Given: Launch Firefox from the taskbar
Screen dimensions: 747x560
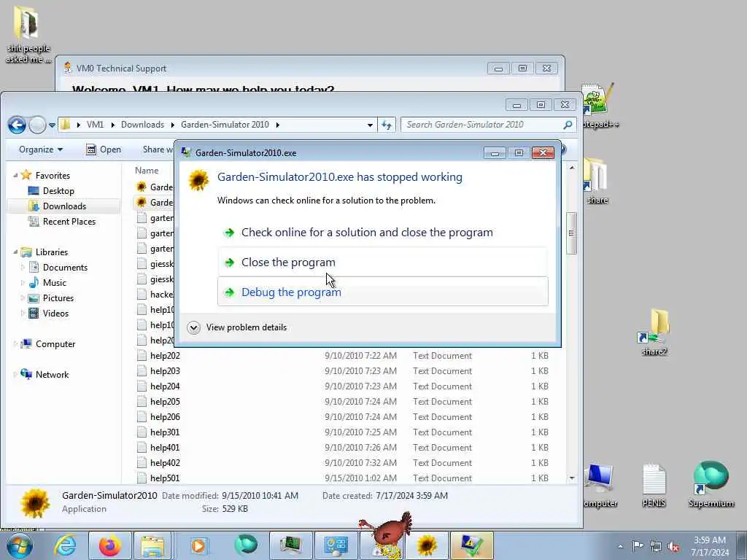Looking at the screenshot, I should tap(110, 545).
